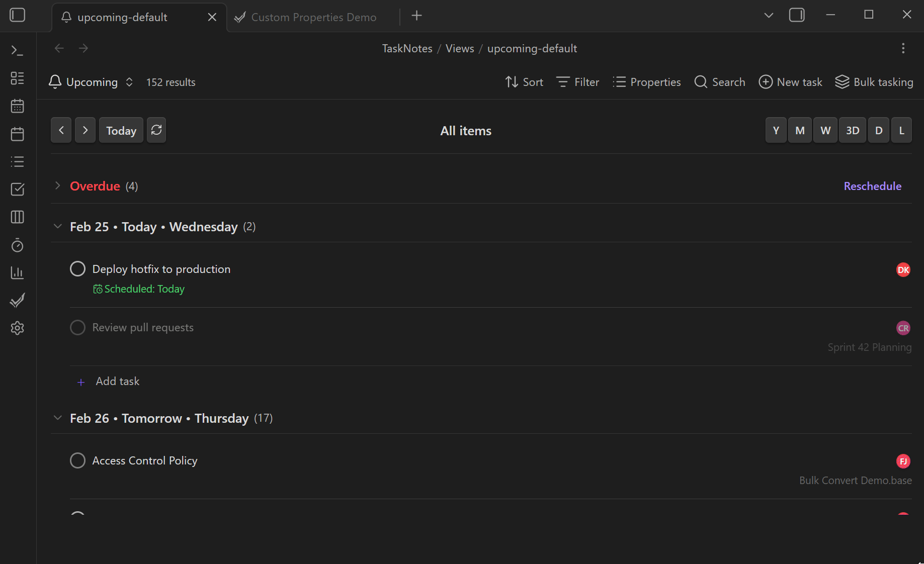
Task: Click Reschedule for overdue tasks
Action: pos(872,186)
